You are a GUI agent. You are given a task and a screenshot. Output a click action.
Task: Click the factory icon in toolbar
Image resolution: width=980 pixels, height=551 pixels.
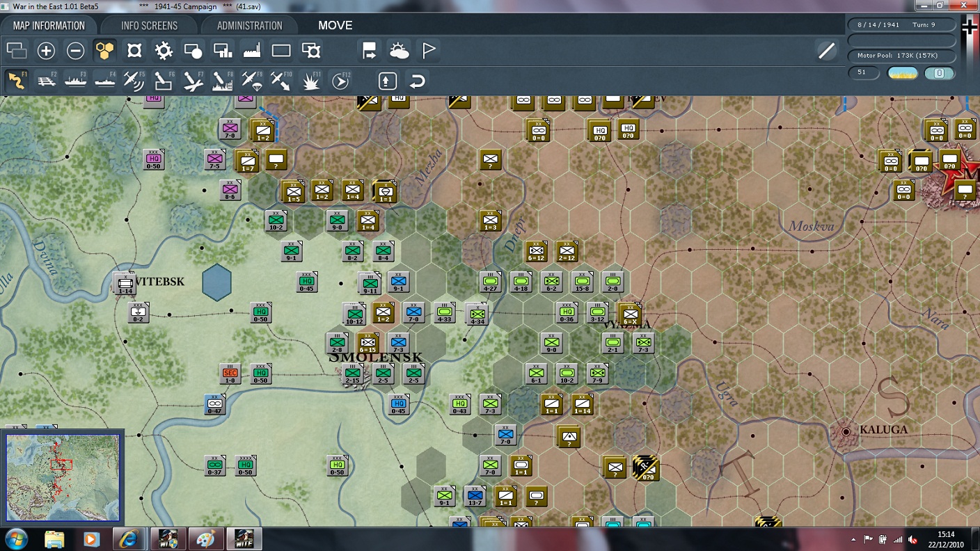[x=251, y=51]
